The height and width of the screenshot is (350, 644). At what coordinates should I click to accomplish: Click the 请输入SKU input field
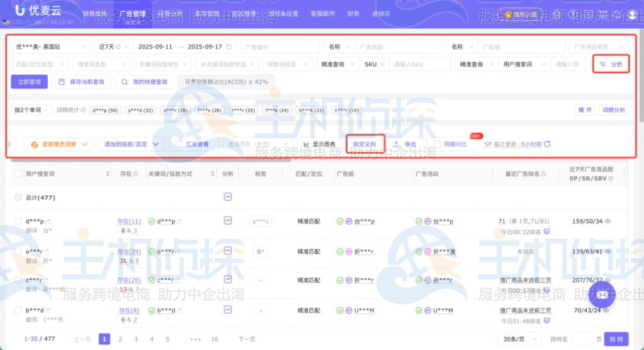(419, 65)
